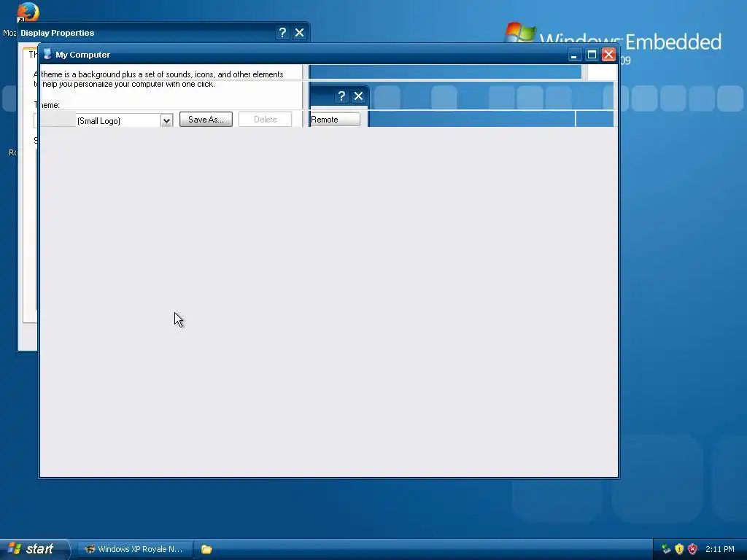Click the 2:11 PM taskbar clock

(720, 549)
